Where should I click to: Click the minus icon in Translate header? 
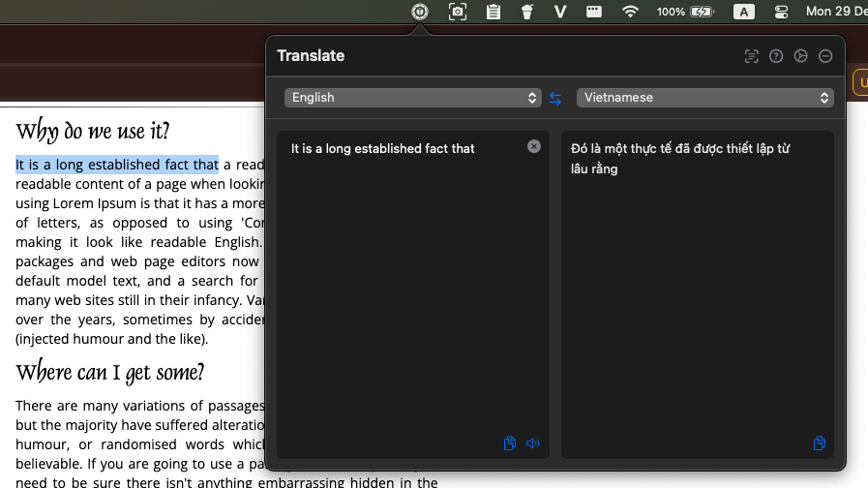(x=825, y=56)
